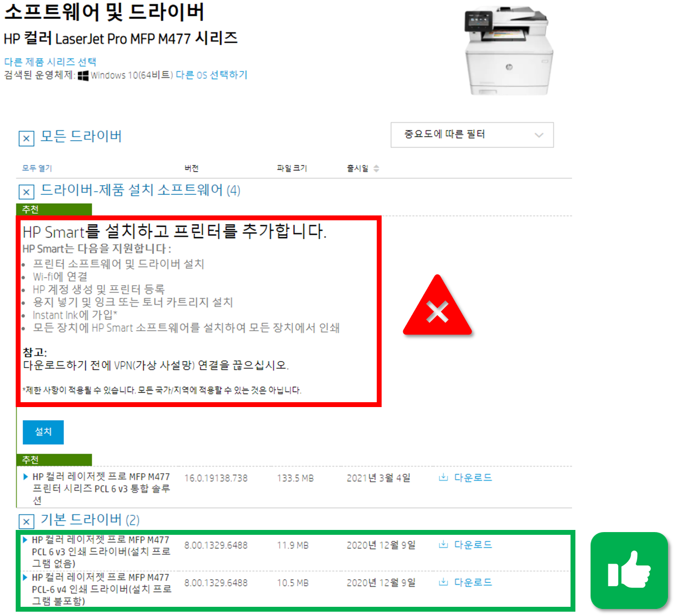675x616 pixels.
Task: Click the 소프트웨어 및 드라이버 page title
Action: pyautogui.click(x=104, y=11)
